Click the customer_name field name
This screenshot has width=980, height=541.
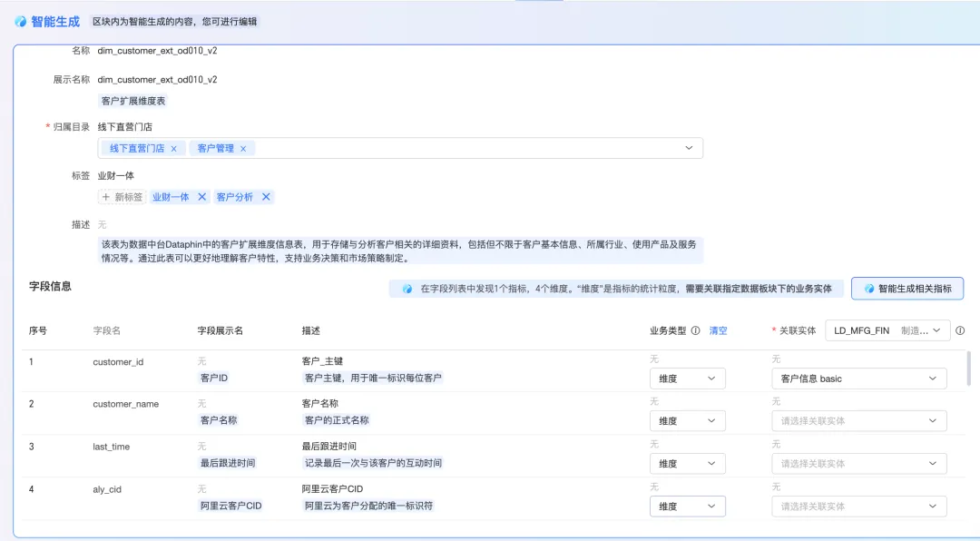click(125, 404)
